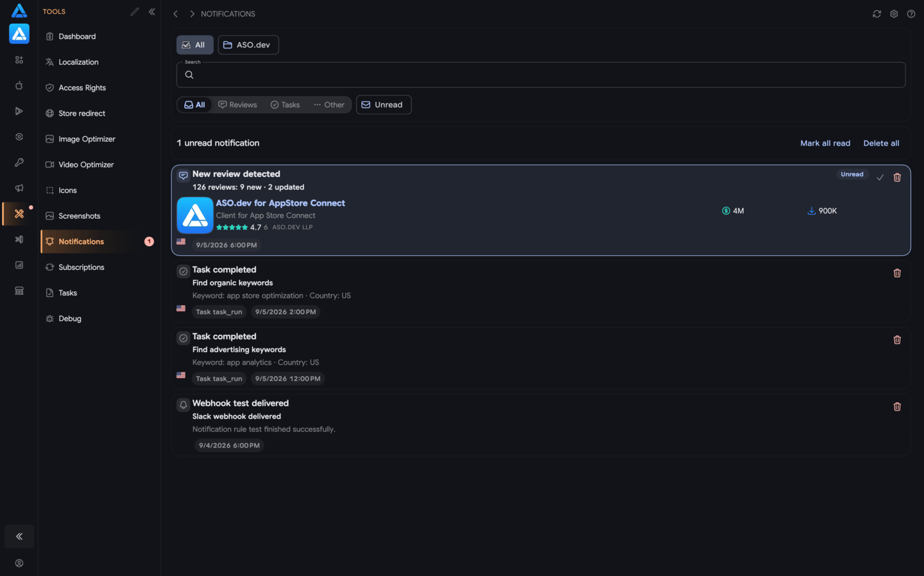
Task: Switch to the Other tab
Action: click(x=329, y=105)
